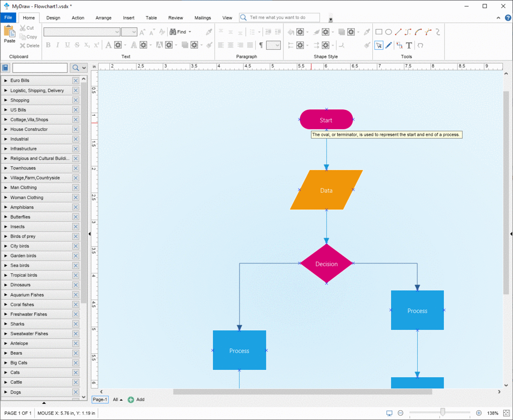Click the fit-to-screen monitor icon
The height and width of the screenshot is (420, 513).
click(x=389, y=413)
